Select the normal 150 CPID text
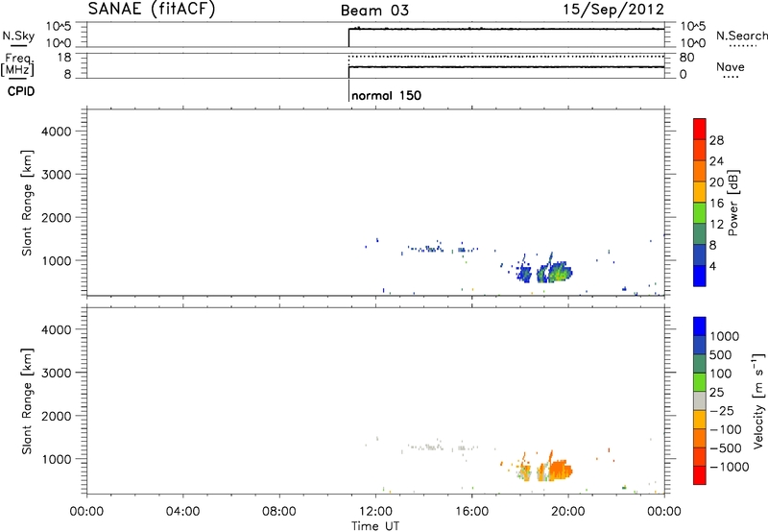Screen dimensions: 768x532 [x=387, y=95]
